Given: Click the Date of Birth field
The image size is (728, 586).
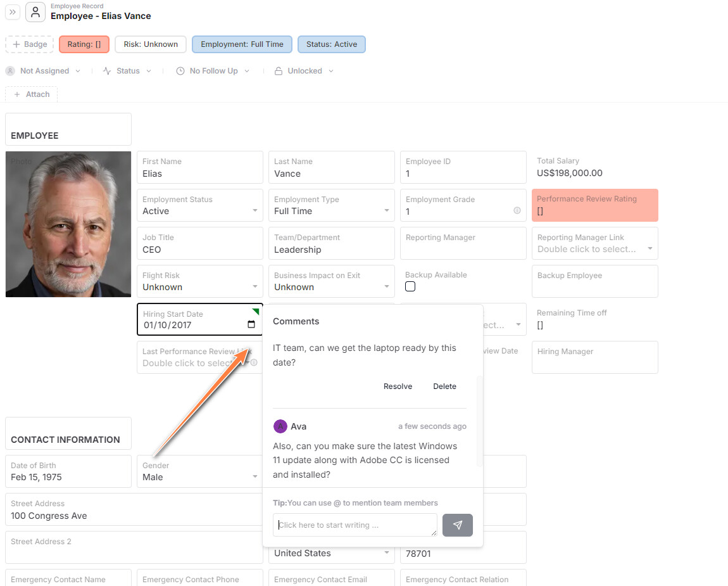Looking at the screenshot, I should coord(68,472).
